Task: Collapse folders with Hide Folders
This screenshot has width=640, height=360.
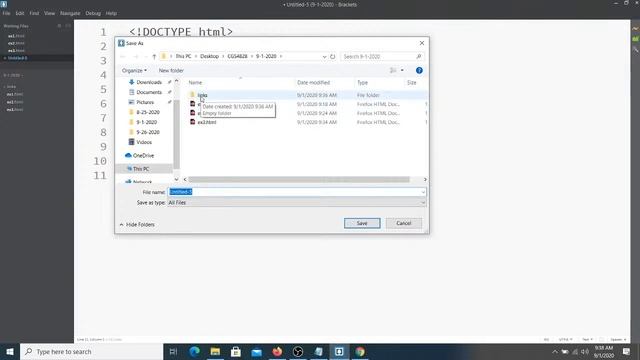Action: pyautogui.click(x=137, y=224)
